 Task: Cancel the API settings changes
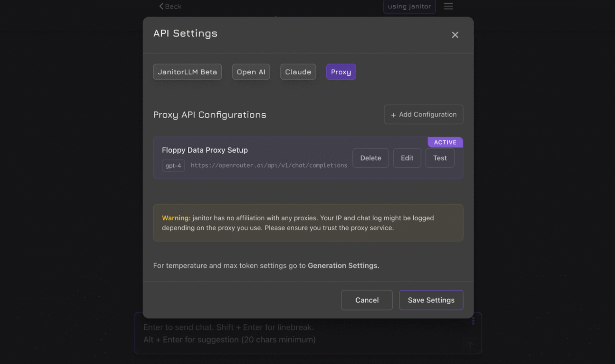pos(367,300)
